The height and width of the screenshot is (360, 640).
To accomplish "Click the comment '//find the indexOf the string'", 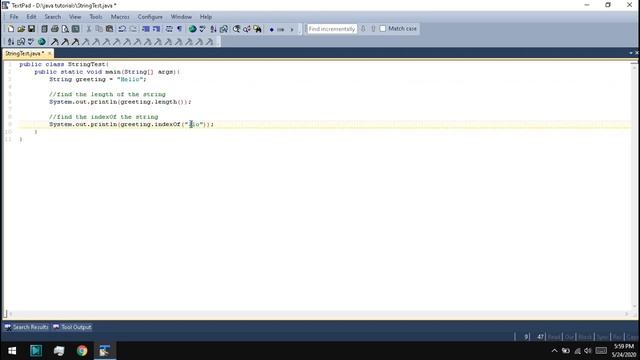I will 104,117.
